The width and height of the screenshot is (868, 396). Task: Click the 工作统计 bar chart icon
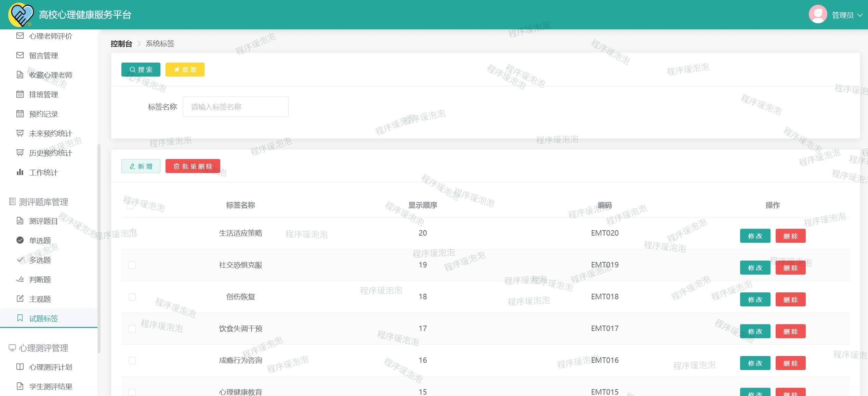20,172
